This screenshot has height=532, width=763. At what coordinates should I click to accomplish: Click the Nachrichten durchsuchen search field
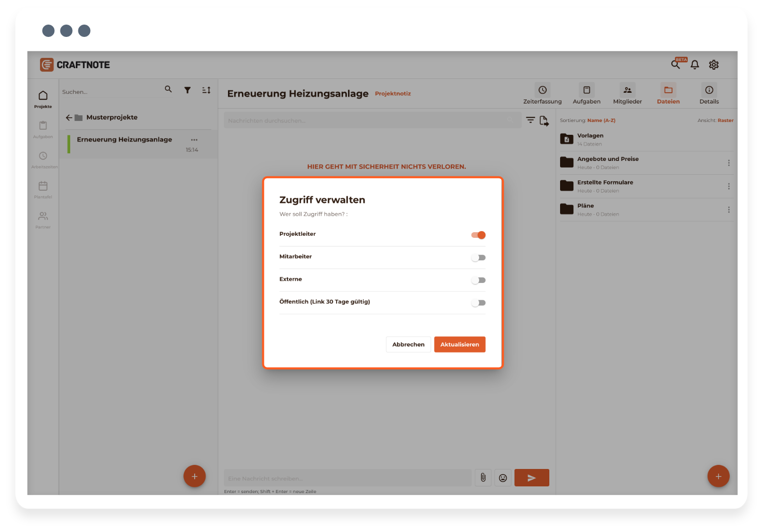tap(364, 121)
